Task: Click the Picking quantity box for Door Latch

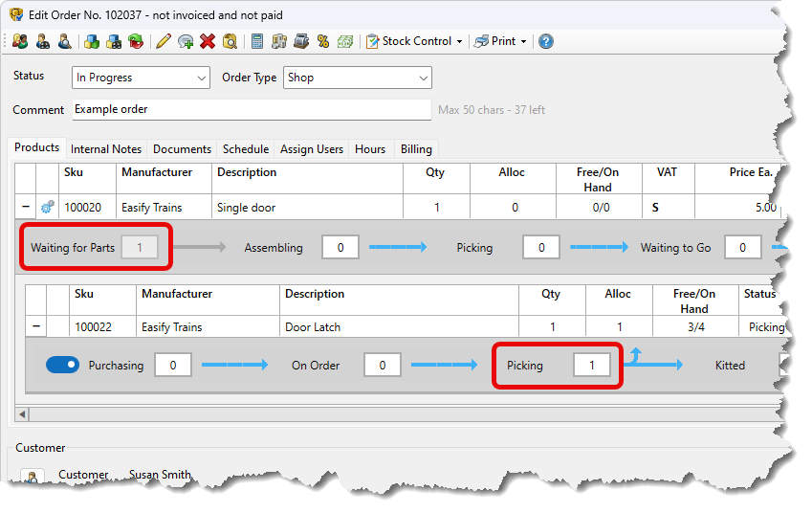Action: point(592,365)
